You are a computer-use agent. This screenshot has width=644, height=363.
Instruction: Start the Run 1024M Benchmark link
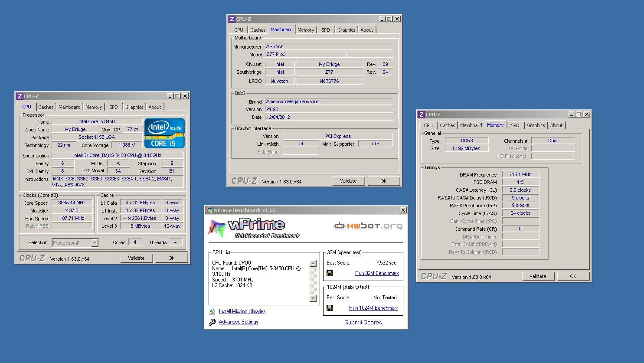click(x=373, y=308)
